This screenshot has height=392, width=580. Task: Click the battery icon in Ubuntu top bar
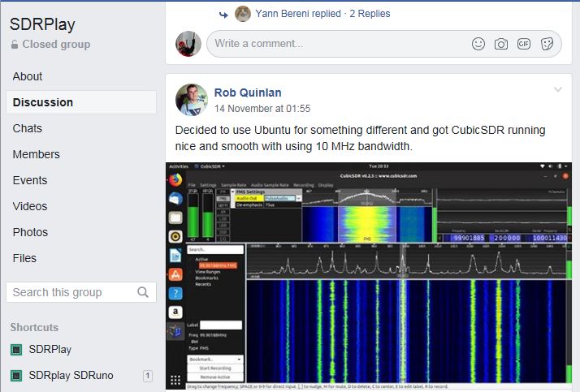(559, 166)
